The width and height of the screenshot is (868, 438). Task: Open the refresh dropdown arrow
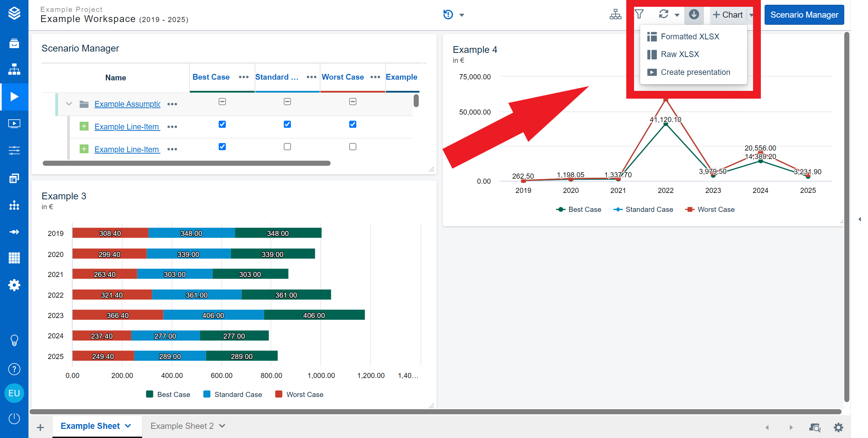pyautogui.click(x=677, y=15)
